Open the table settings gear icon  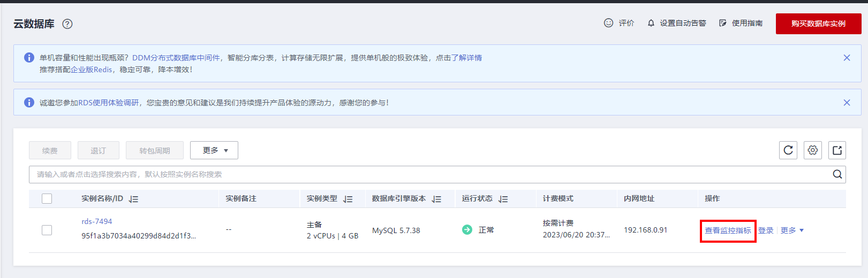click(813, 150)
